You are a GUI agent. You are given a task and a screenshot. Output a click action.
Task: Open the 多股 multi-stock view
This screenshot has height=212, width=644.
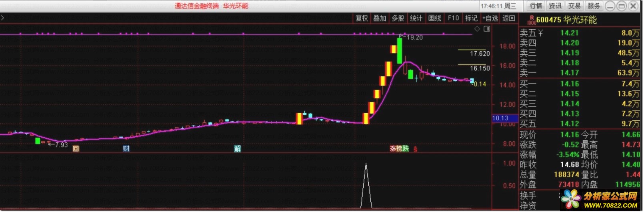pyautogui.click(x=398, y=18)
